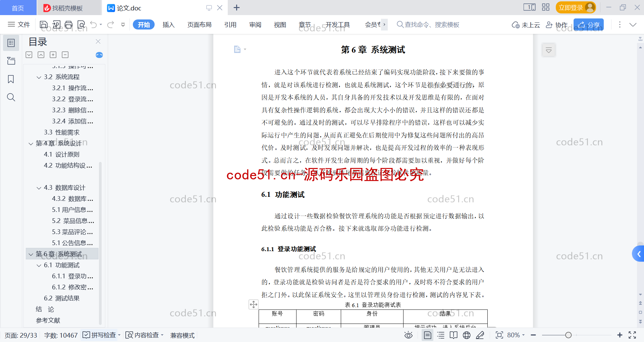Click the 协作 collaborate button
644x342 pixels.
coord(557,24)
